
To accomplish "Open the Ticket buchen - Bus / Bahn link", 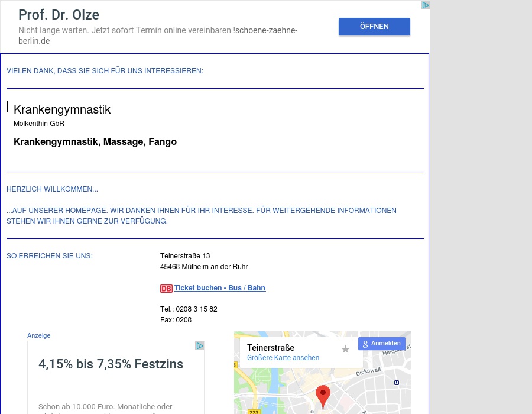I will click(219, 288).
